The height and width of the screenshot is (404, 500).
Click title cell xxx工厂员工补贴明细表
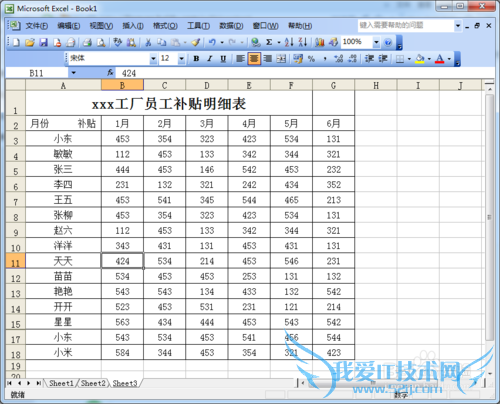pos(169,104)
